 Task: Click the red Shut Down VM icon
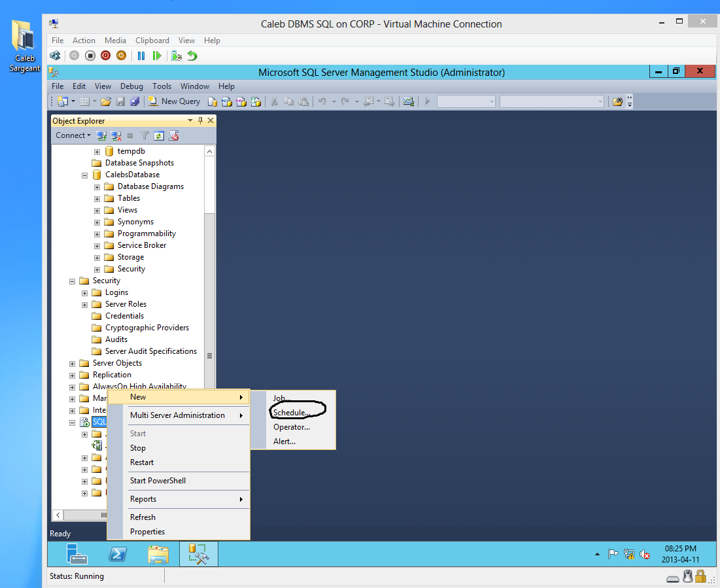[105, 56]
